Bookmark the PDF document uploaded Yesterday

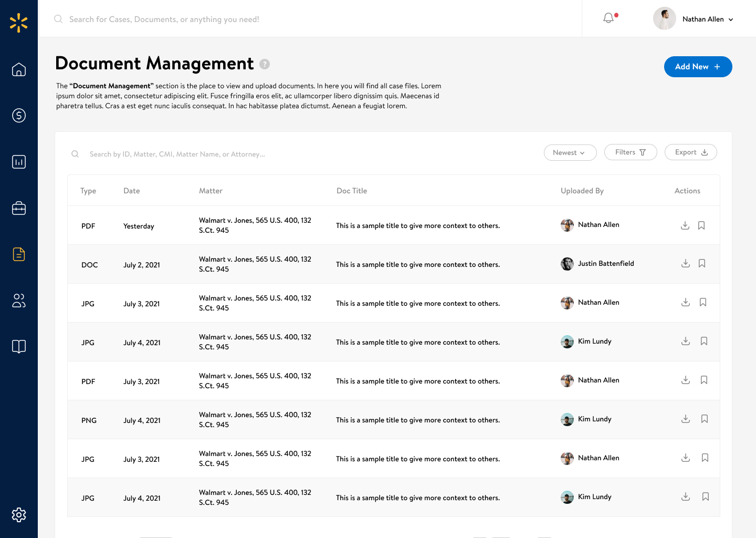pos(701,225)
